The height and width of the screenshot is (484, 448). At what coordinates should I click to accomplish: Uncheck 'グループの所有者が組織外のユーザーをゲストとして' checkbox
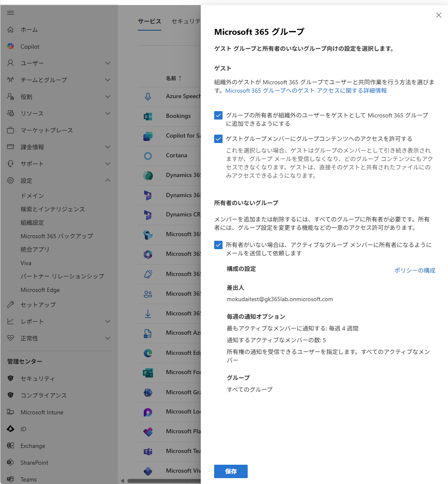[218, 115]
